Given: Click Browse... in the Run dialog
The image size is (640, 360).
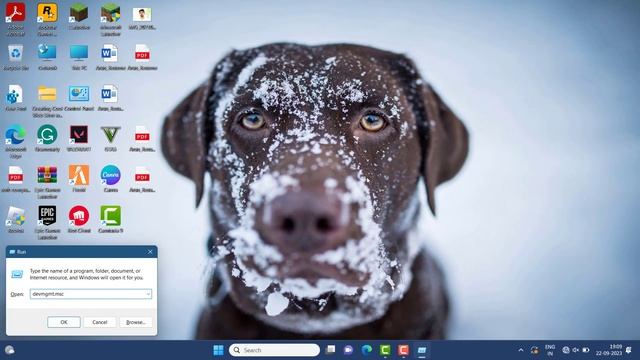Looking at the screenshot, I should [136, 322].
